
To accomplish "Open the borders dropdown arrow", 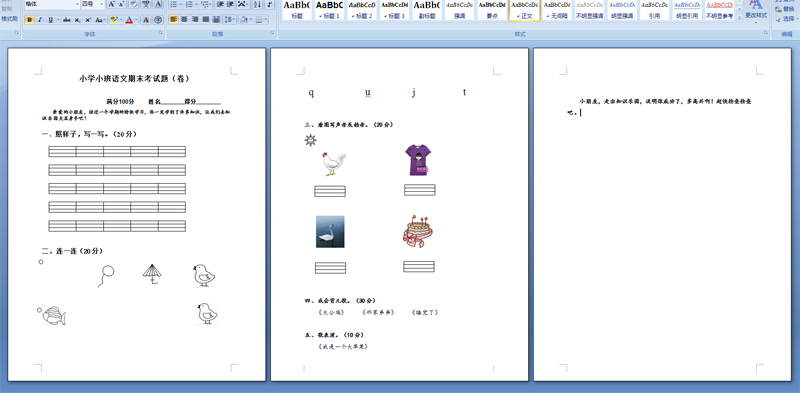I will click(266, 19).
